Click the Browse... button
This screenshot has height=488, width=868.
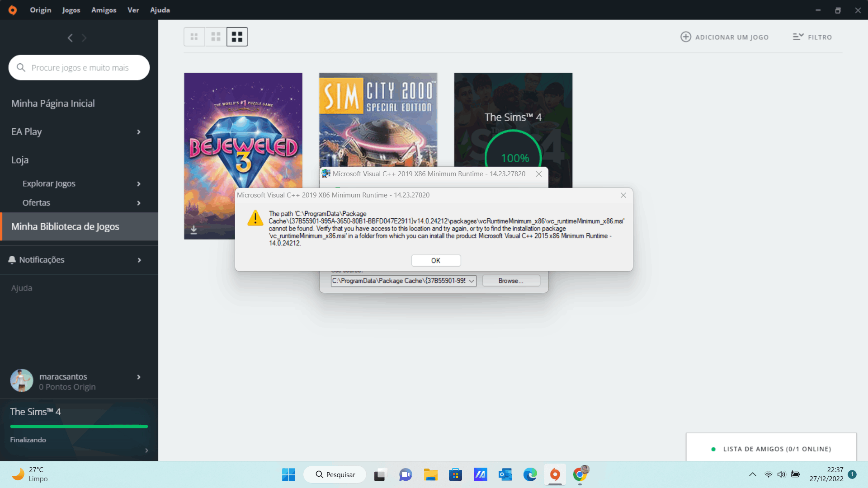(511, 281)
